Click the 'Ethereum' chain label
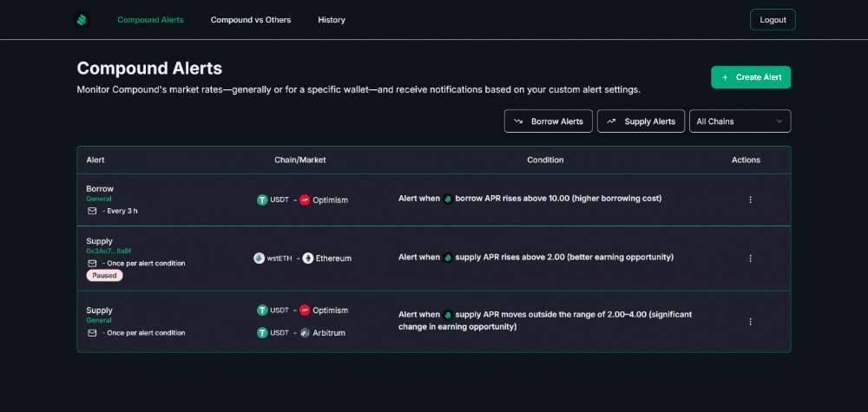This screenshot has height=412, width=868. pos(334,258)
